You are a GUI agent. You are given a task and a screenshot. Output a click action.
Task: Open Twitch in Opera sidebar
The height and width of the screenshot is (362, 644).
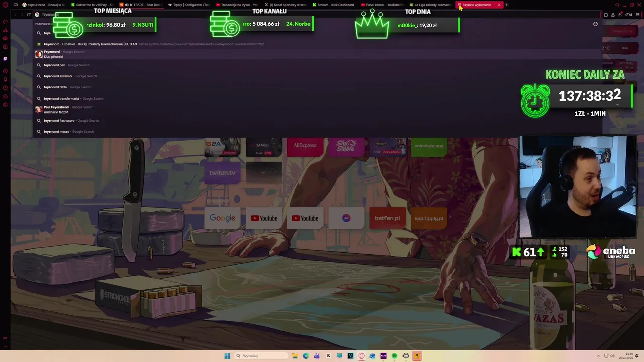point(5,59)
